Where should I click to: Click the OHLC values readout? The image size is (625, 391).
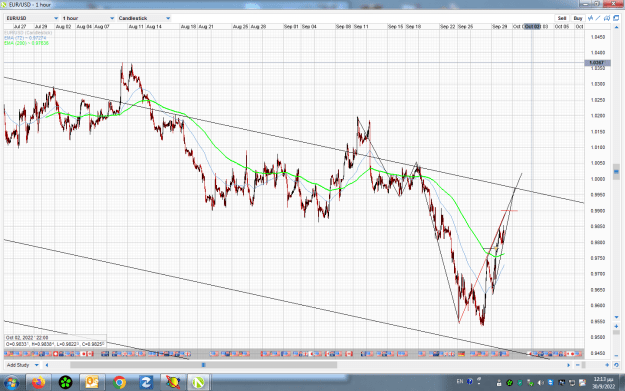click(x=55, y=344)
